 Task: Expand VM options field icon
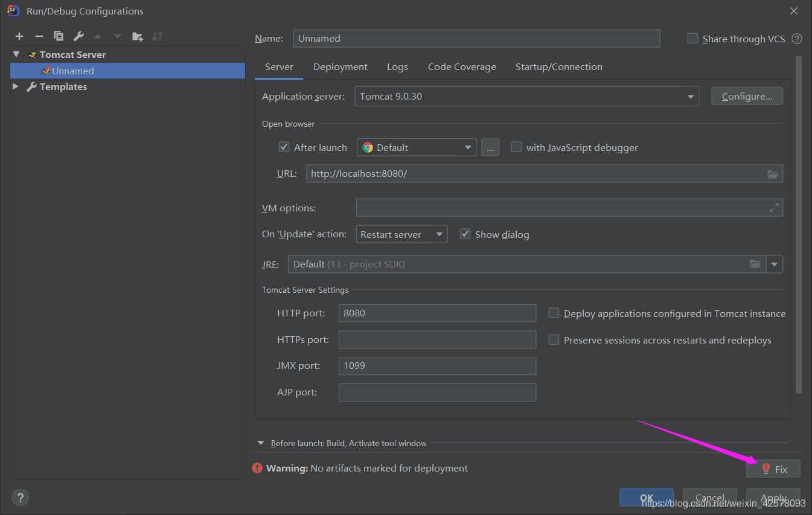coord(774,208)
